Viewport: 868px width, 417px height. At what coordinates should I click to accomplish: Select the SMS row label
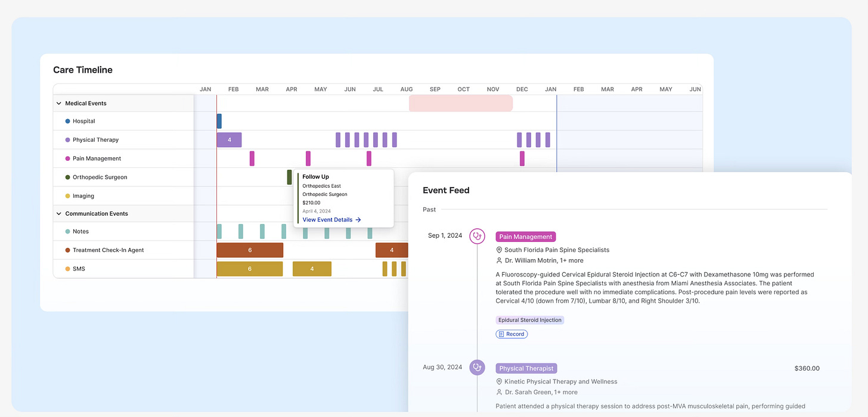point(79,269)
